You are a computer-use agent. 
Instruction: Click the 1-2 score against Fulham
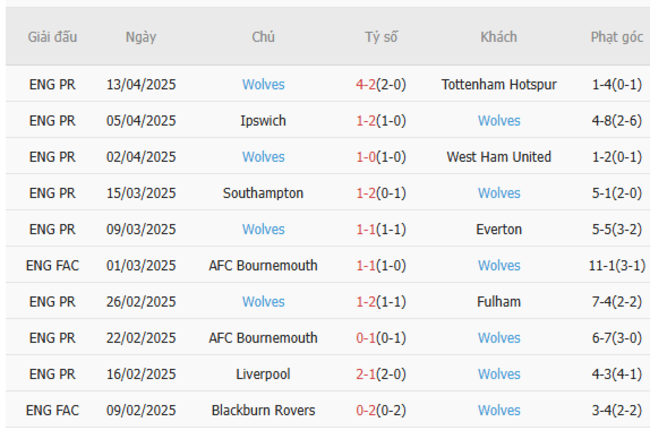click(366, 302)
